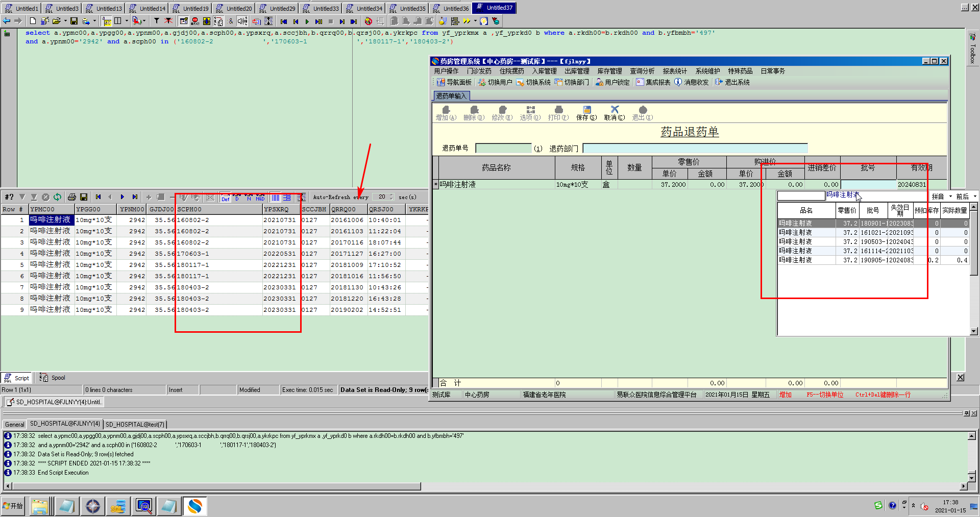The width and height of the screenshot is (980, 517).
Task: Click the save floppy icon in SQL toolbar
Action: tap(74, 21)
